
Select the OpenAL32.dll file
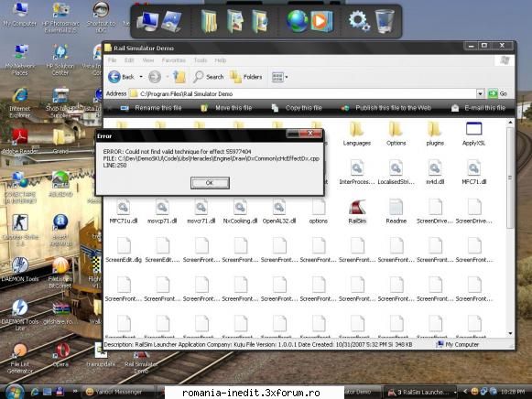click(x=279, y=212)
